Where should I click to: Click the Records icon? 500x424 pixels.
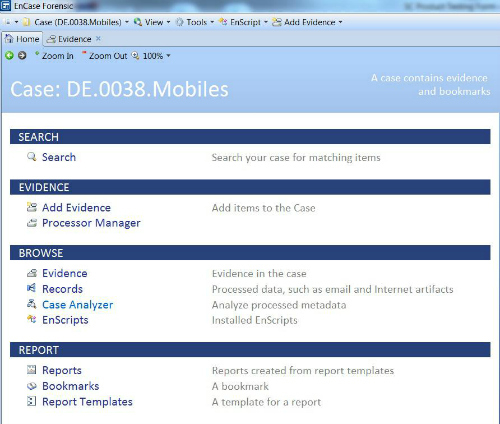31,288
